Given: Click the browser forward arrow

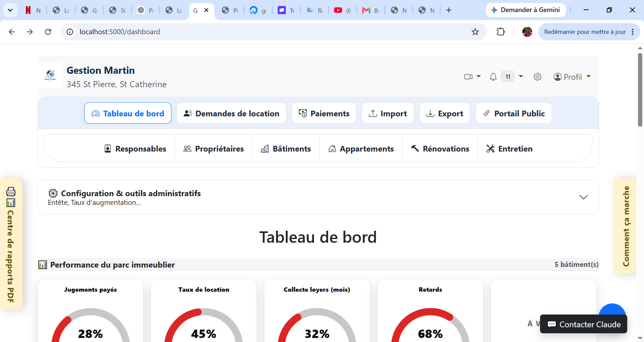Looking at the screenshot, I should (30, 32).
